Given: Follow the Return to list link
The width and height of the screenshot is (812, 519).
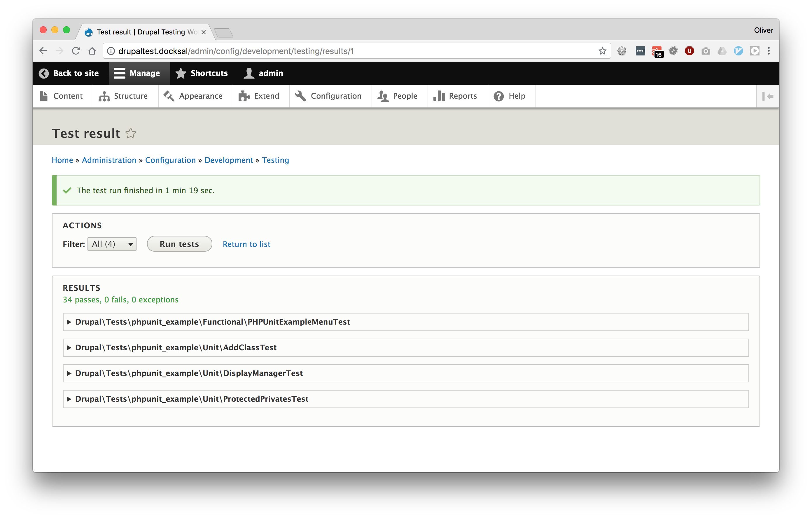Looking at the screenshot, I should 246,244.
